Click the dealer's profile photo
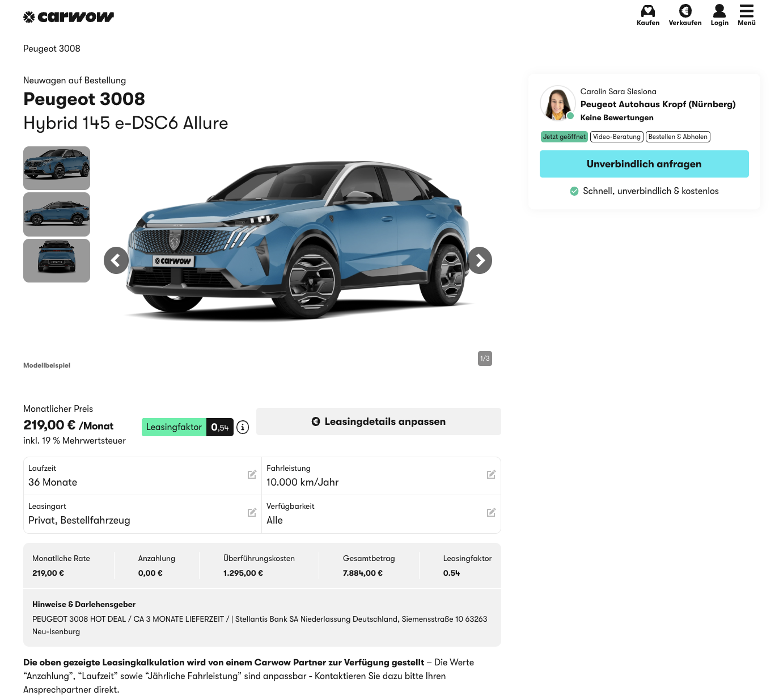 pyautogui.click(x=557, y=103)
